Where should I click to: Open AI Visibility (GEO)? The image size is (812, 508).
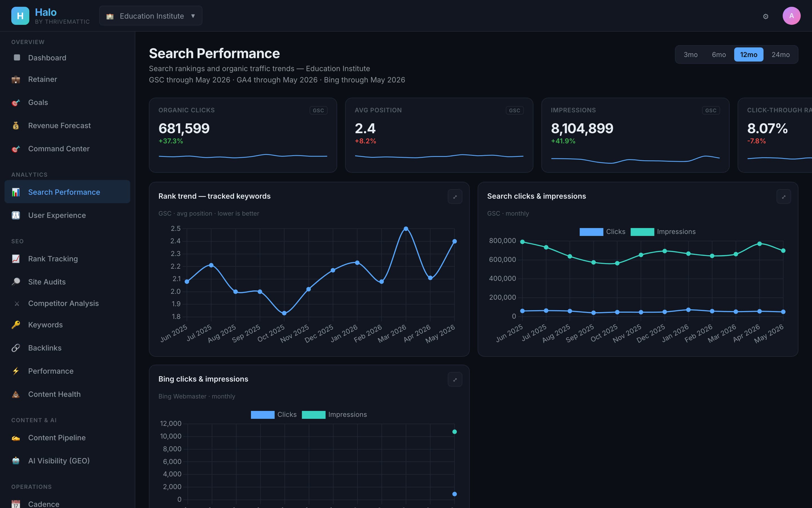tap(67, 461)
